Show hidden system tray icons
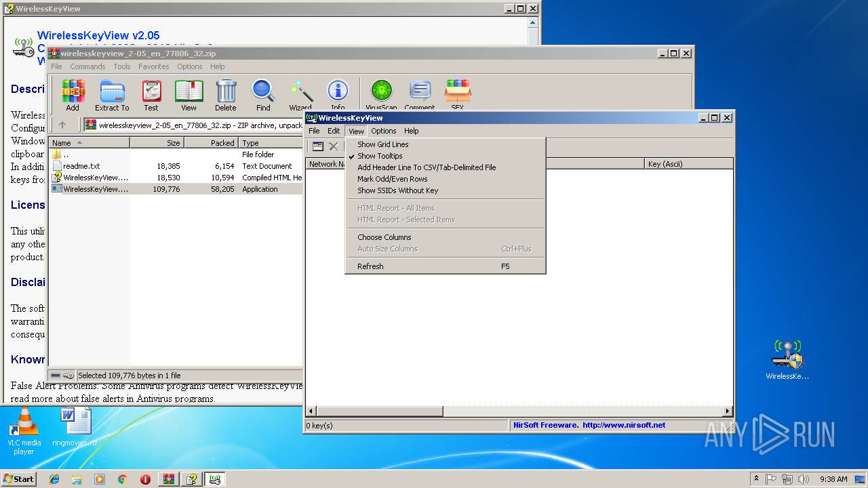The width and height of the screenshot is (868, 488). pyautogui.click(x=756, y=479)
